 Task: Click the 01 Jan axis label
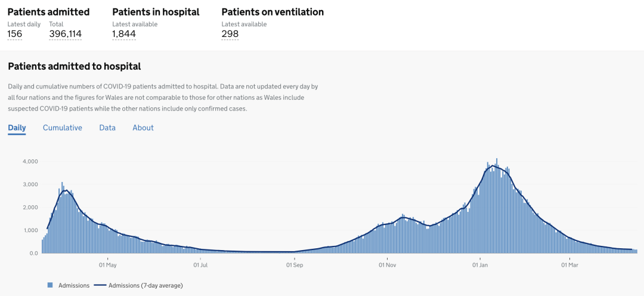(479, 265)
